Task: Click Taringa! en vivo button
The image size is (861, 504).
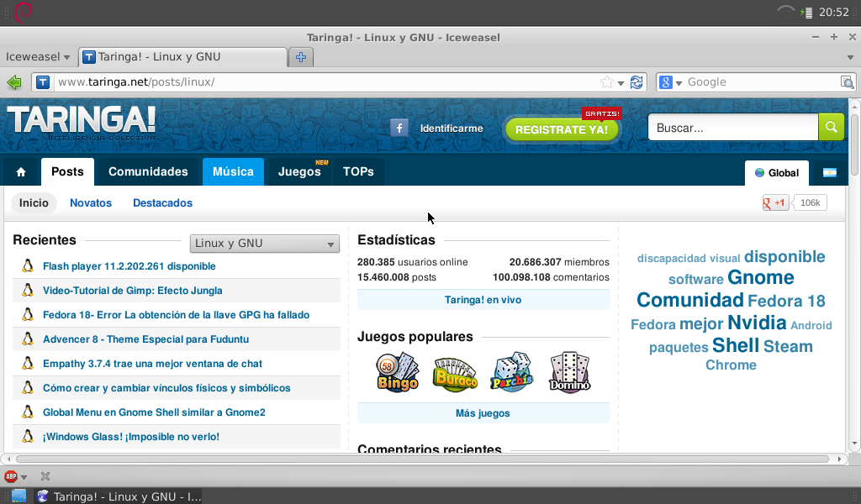Action: pyautogui.click(x=483, y=300)
